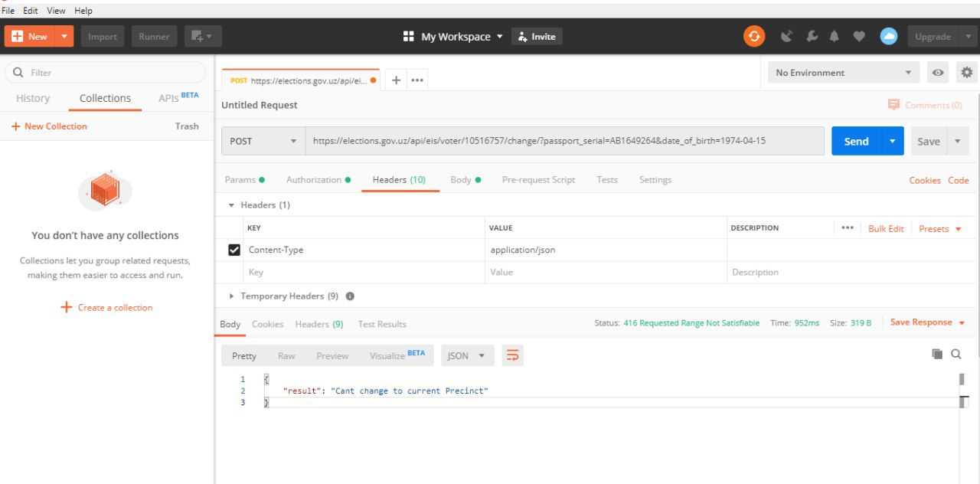This screenshot has width=980, height=484.
Task: Open the request Settings tab
Action: [655, 180]
